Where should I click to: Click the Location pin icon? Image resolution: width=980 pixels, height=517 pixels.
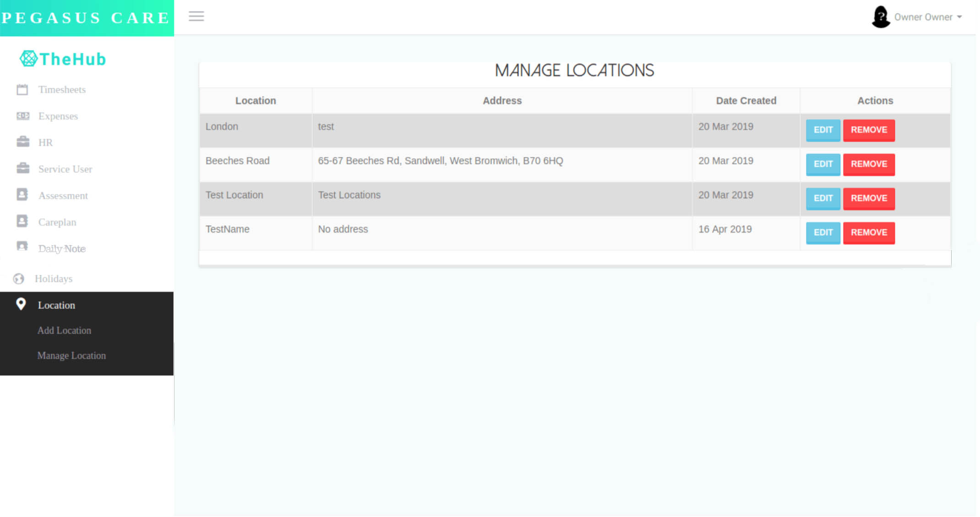[x=21, y=304]
